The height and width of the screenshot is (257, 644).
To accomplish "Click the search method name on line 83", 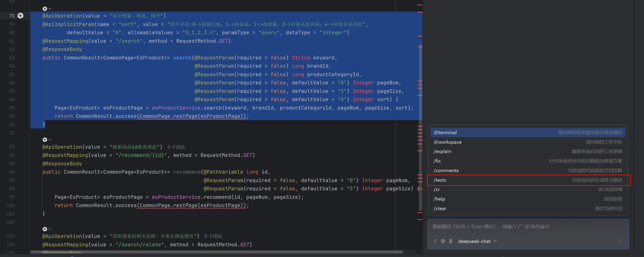I will click(x=182, y=58).
